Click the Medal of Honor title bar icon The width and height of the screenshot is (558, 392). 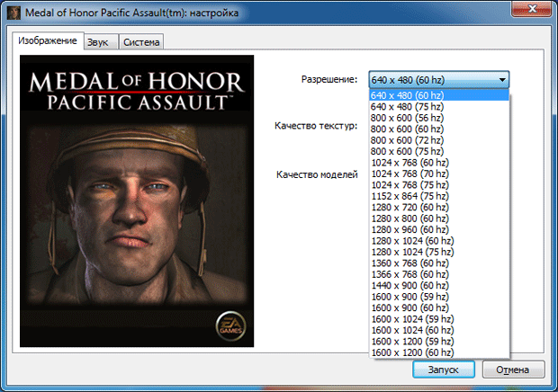tap(13, 13)
